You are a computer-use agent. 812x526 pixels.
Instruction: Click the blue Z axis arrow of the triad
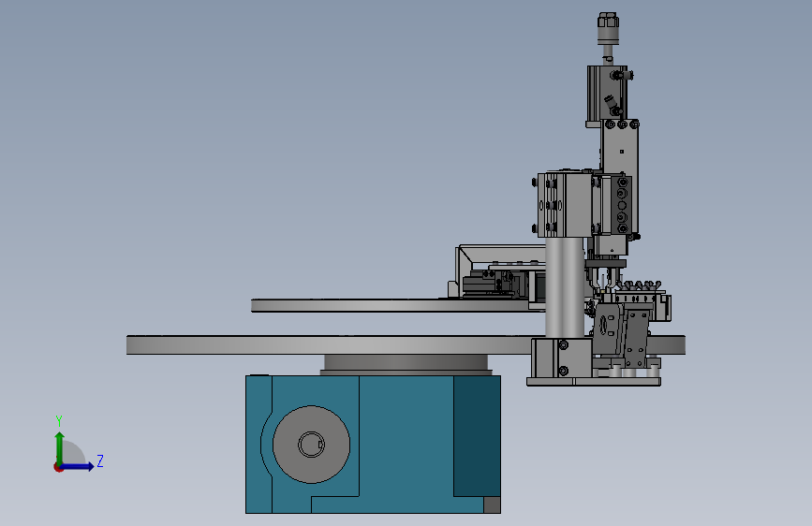point(78,466)
